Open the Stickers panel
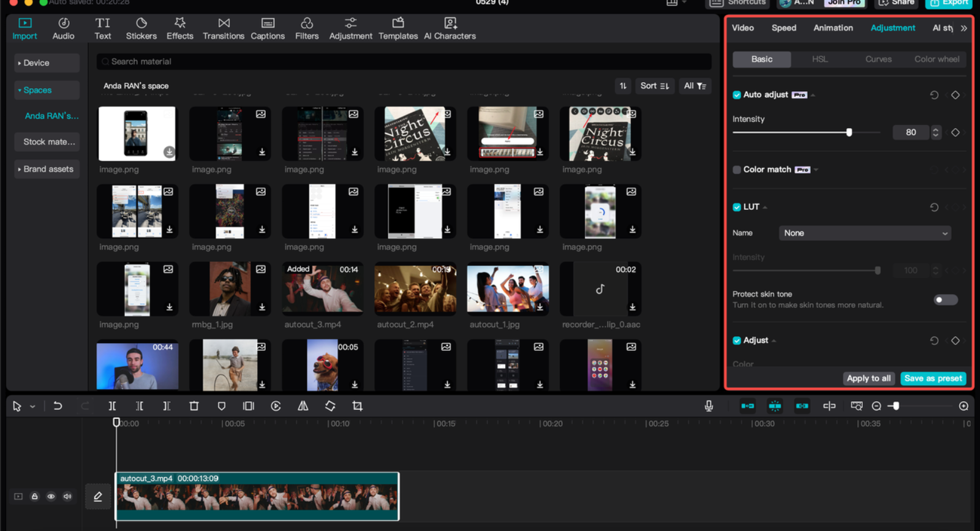Viewport: 980px width, 531px height. coord(141,28)
